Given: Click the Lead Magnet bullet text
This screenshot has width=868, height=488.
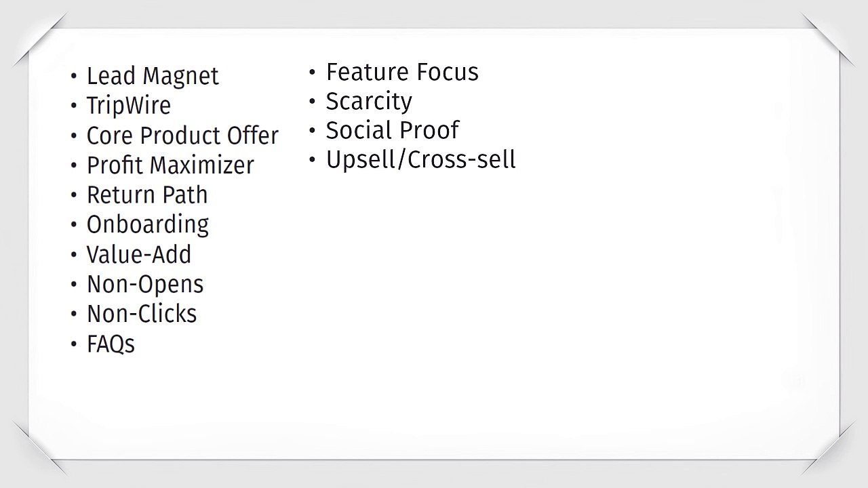Looking at the screenshot, I should pos(153,76).
